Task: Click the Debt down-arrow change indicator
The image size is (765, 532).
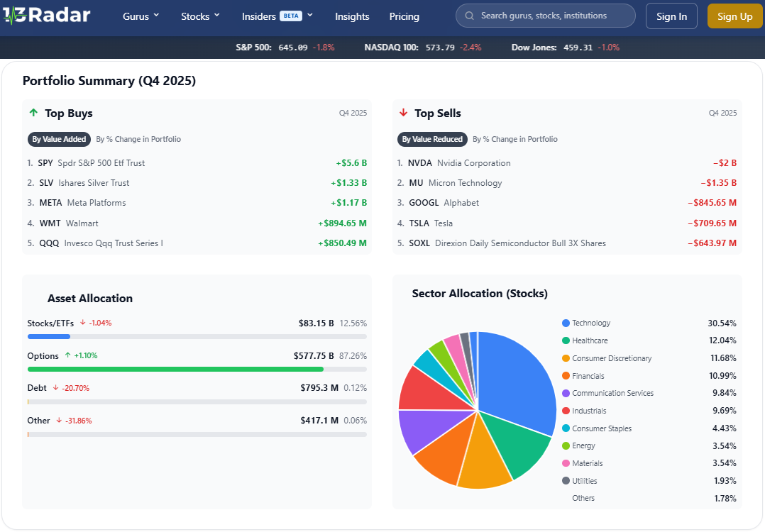Action: 71,388
